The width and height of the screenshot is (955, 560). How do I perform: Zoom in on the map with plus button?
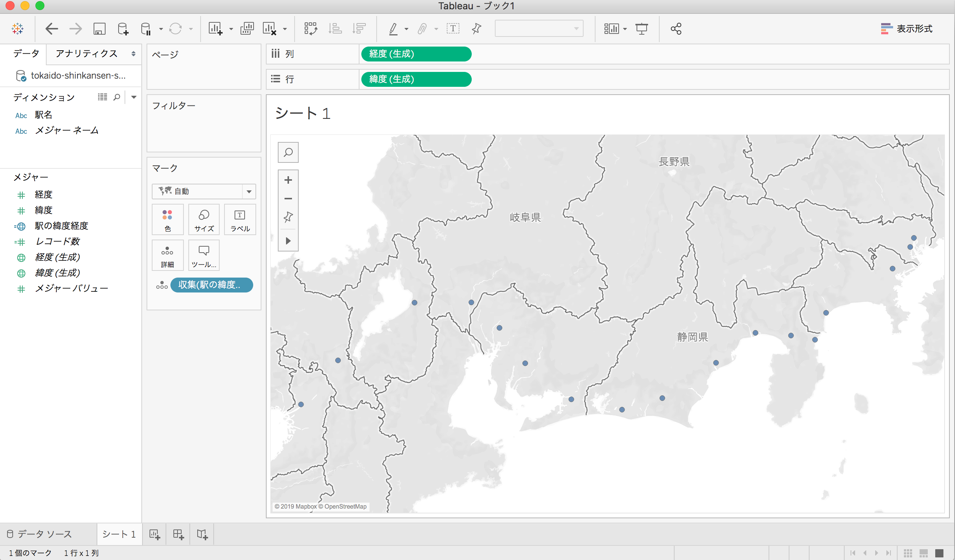(288, 180)
